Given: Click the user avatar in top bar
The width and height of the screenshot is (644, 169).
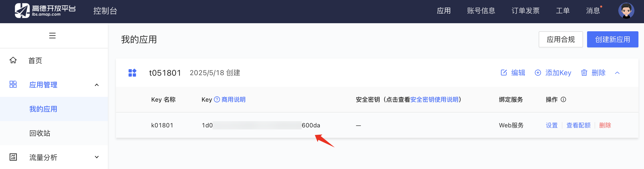Looking at the screenshot, I should [626, 11].
